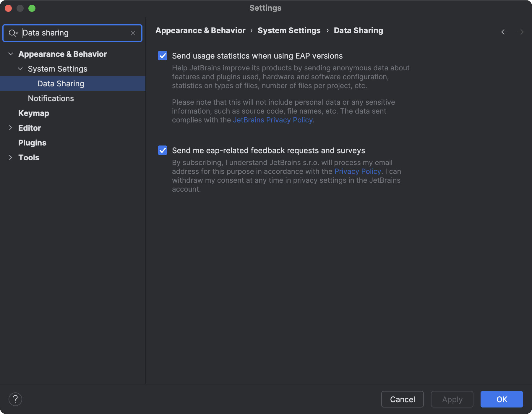This screenshot has height=414, width=532.
Task: Follow the Privacy Policy link in surveys text
Action: (x=357, y=171)
